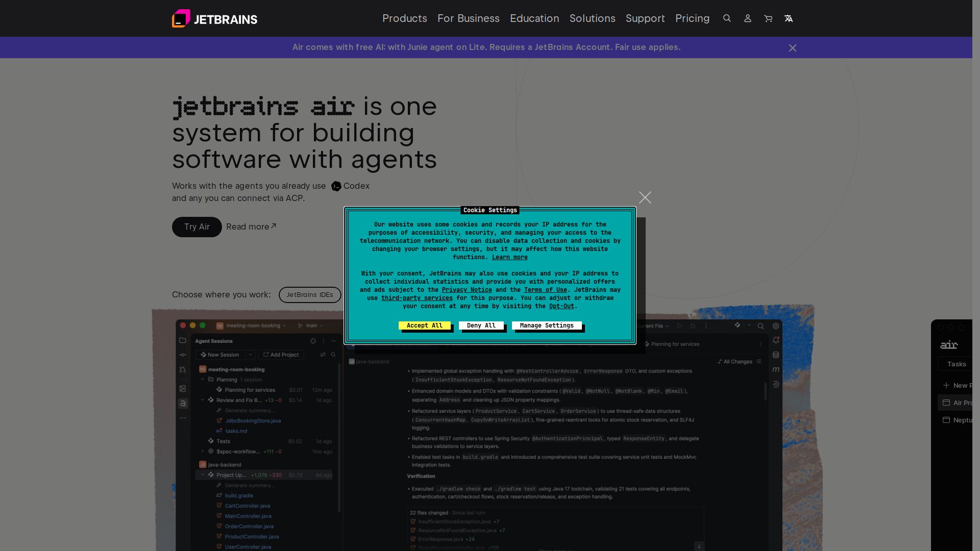
Task: Collapse the Review and Fix B... node
Action: pyautogui.click(x=203, y=400)
